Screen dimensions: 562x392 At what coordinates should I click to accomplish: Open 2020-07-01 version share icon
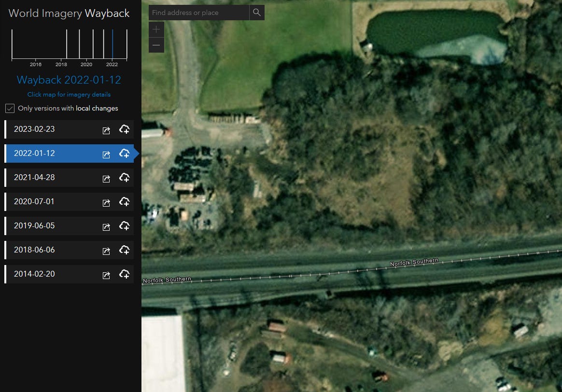pos(106,203)
